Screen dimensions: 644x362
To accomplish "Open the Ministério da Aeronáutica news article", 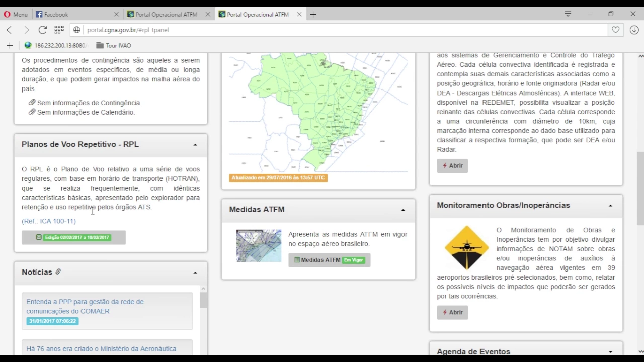I will pos(101,348).
